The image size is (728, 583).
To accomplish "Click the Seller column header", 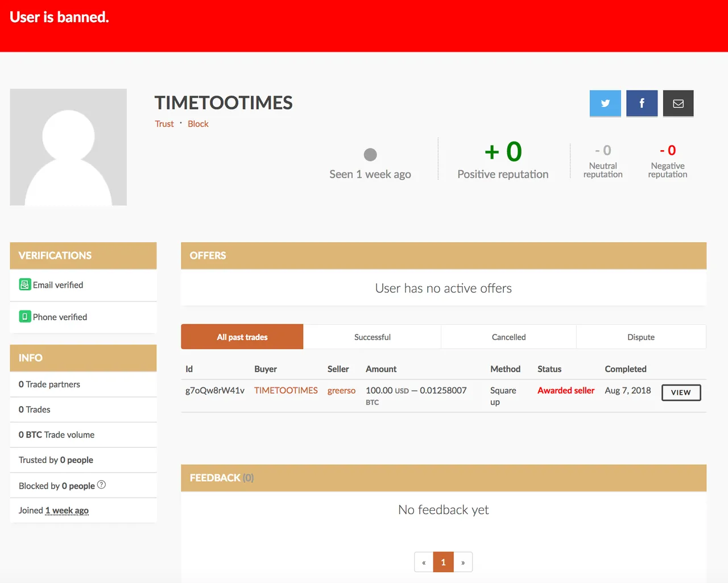I will 338,369.
